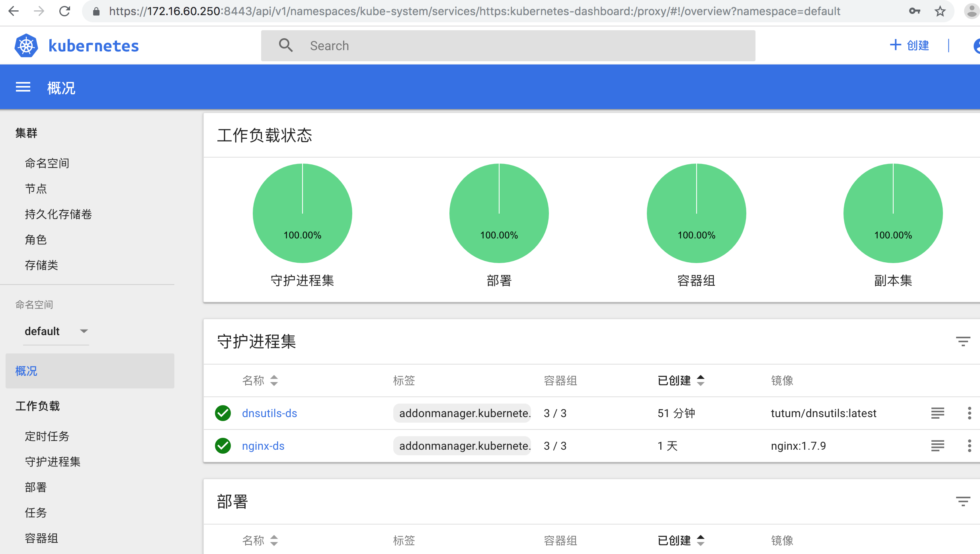Sort 部署 table by 已创建
Screen dimensions: 980x554
681,540
